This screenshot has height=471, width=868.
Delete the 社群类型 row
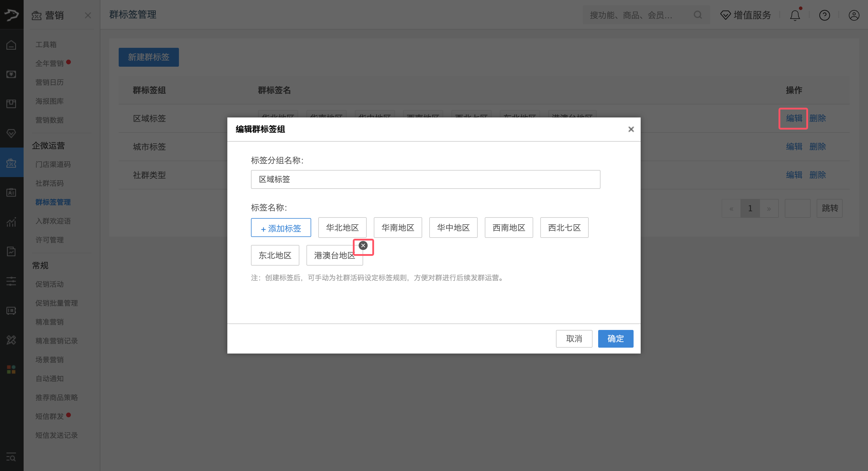click(818, 175)
